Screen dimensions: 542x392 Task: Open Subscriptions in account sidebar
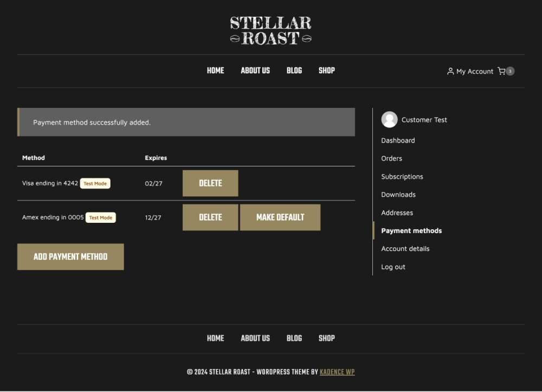(402, 177)
